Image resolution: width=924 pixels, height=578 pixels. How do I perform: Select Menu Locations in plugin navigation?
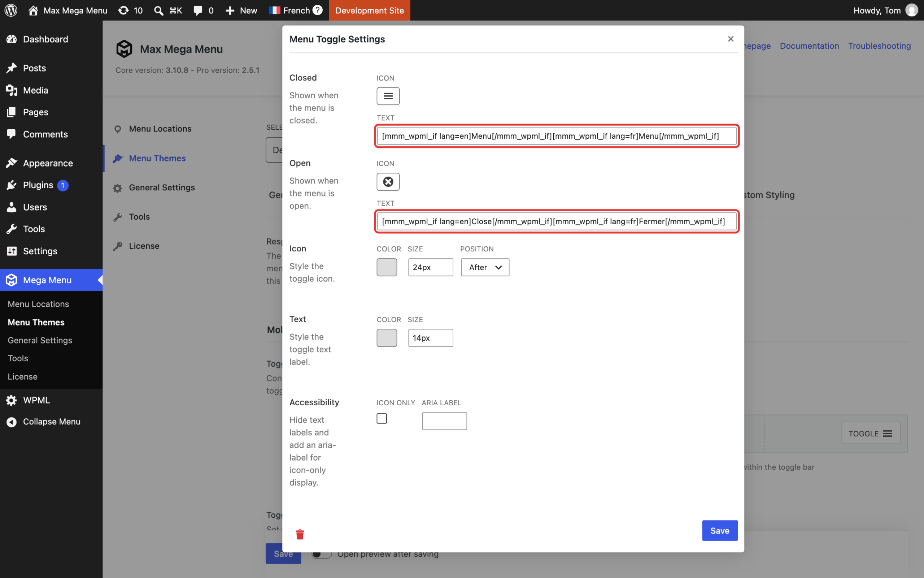pos(160,129)
